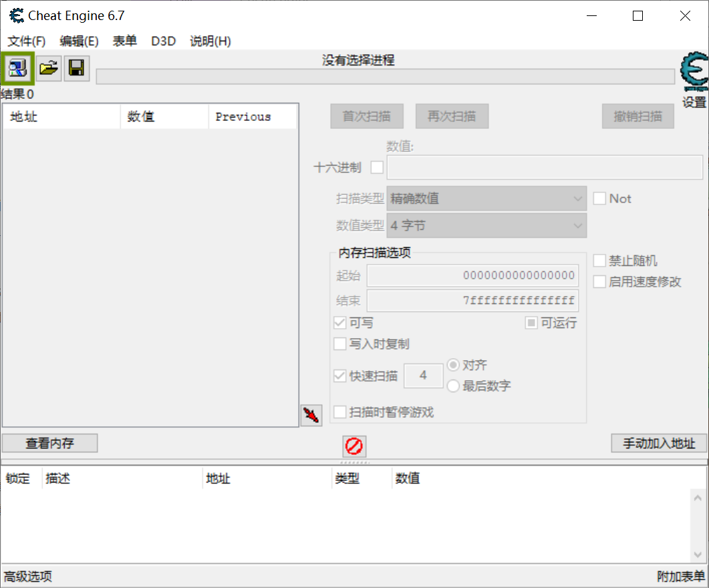Image resolution: width=709 pixels, height=588 pixels.
Task: Open the D3D menu
Action: 163,41
